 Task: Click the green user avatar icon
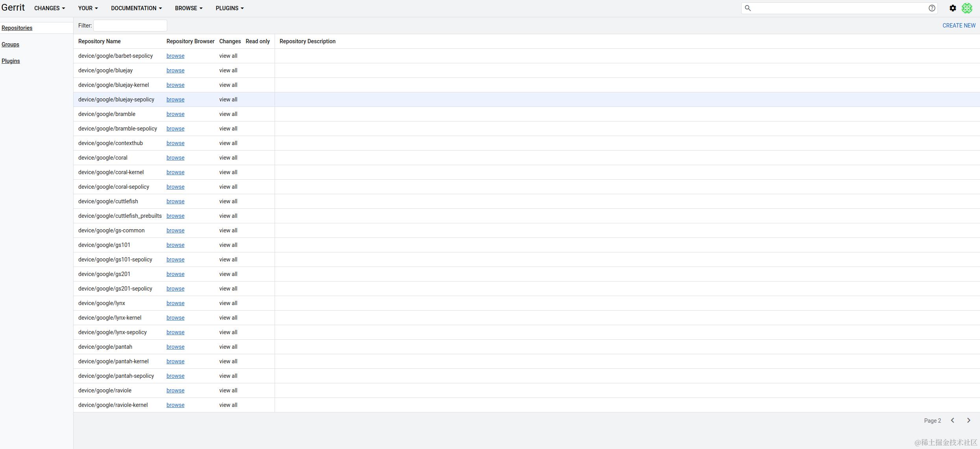(967, 8)
